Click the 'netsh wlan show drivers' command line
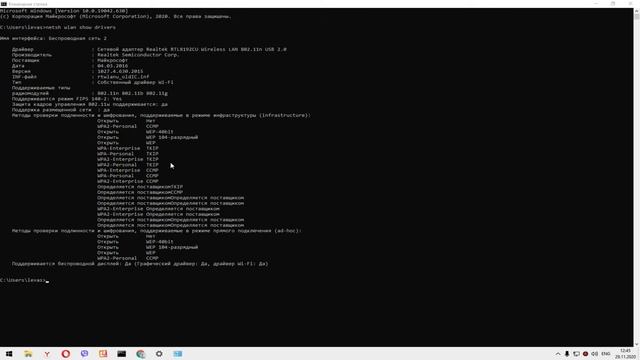 [58, 27]
